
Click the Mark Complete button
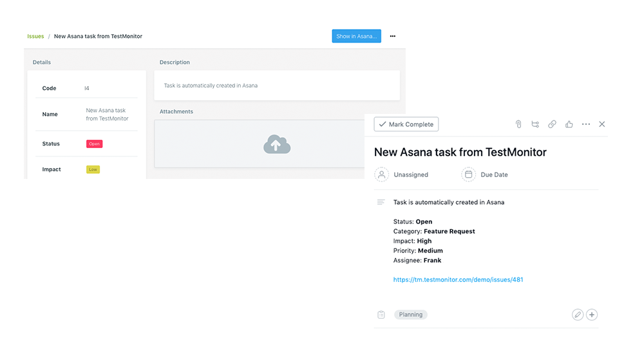click(x=406, y=124)
